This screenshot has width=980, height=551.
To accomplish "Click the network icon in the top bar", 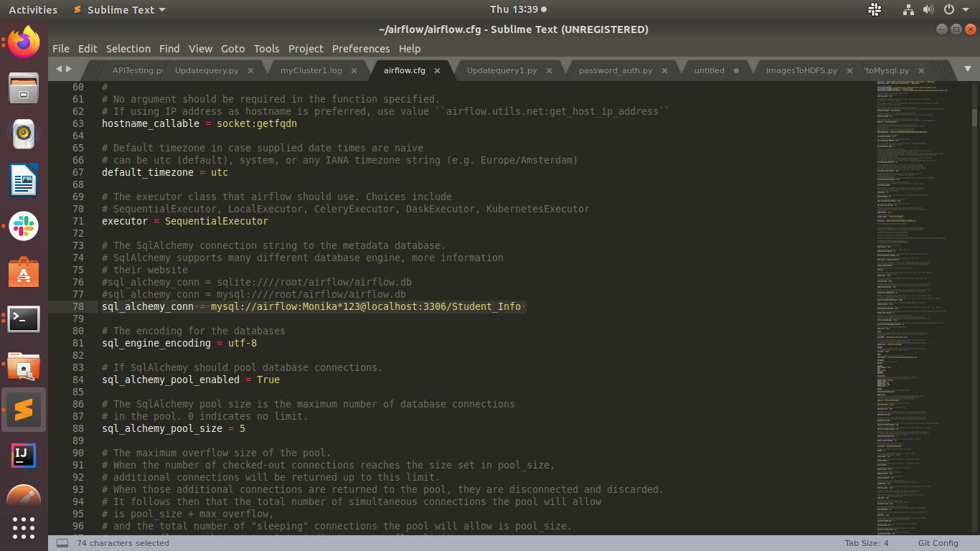I will pos(908,9).
